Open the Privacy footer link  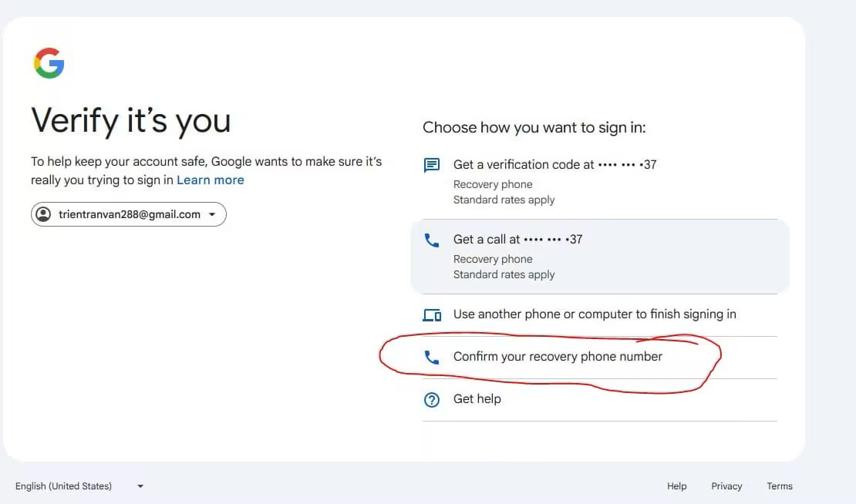pyautogui.click(x=726, y=486)
